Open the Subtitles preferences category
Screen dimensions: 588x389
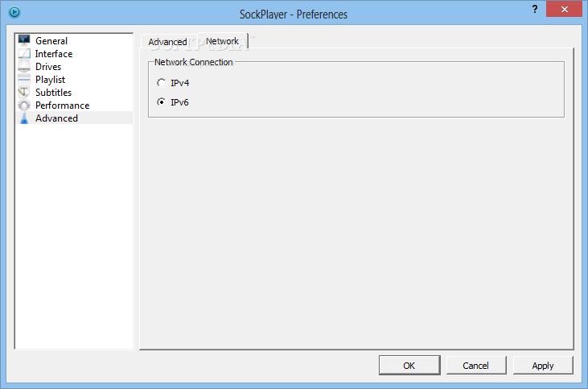(x=74, y=93)
